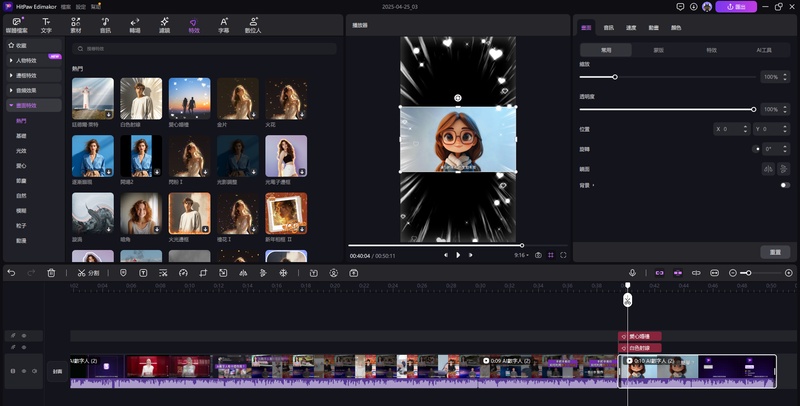The width and height of the screenshot is (800, 406).
Task: Open the 濾鏡 filters panel
Action: tap(164, 25)
